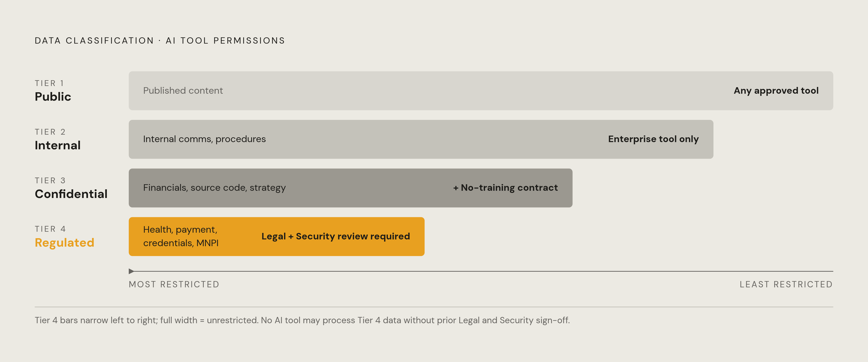Click the restriction axis line
The width and height of the screenshot is (868, 362).
481,271
